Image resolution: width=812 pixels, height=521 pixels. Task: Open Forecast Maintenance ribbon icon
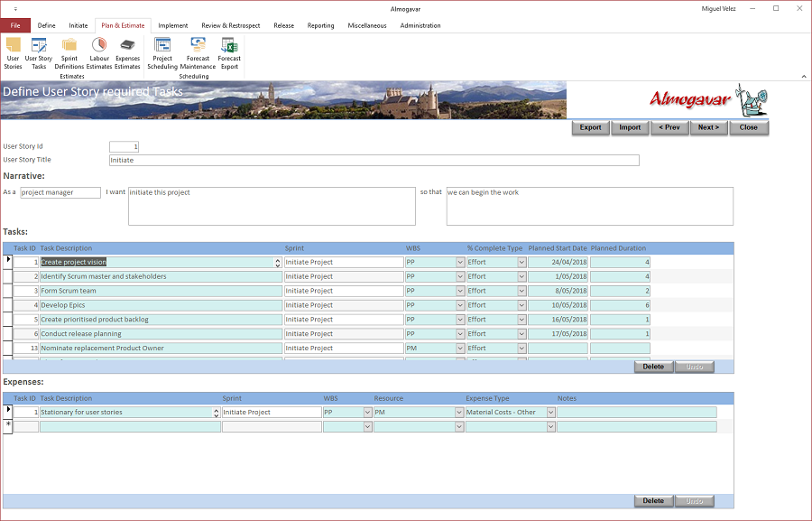(x=198, y=53)
